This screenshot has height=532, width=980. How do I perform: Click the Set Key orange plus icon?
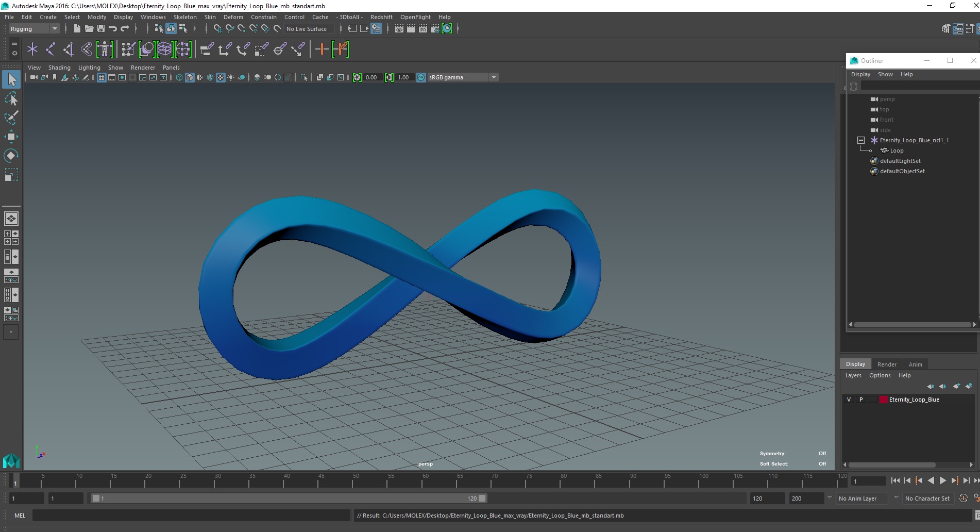(x=322, y=49)
